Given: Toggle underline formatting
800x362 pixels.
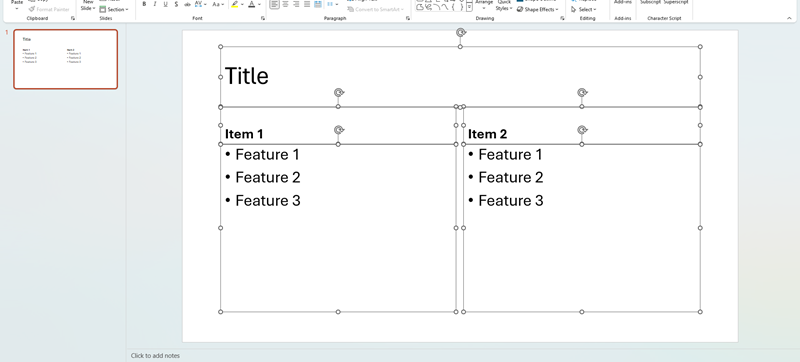Looking at the screenshot, I should [x=165, y=4].
